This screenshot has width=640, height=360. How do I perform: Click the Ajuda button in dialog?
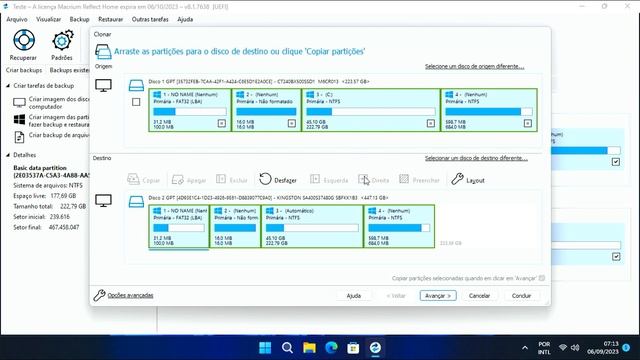(x=353, y=296)
